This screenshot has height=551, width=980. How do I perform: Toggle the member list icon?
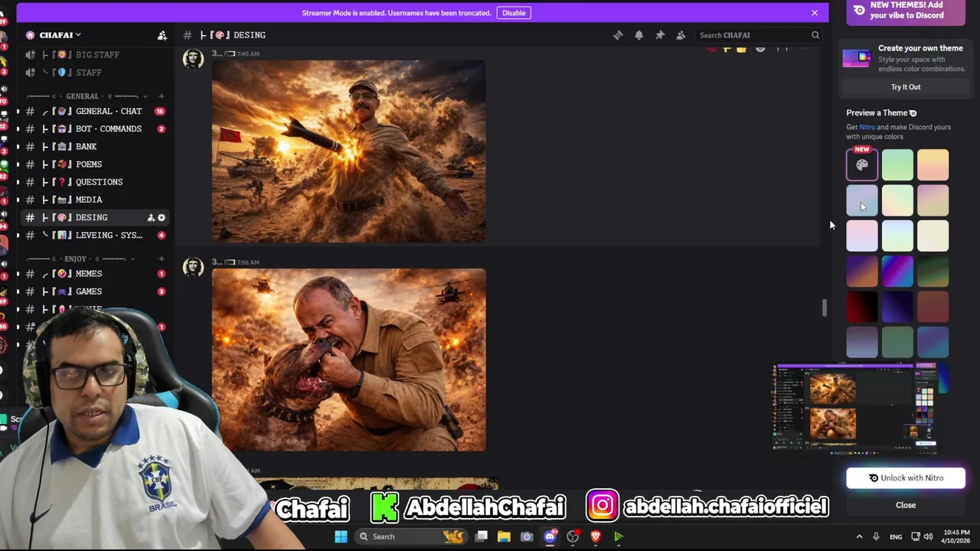click(x=680, y=35)
